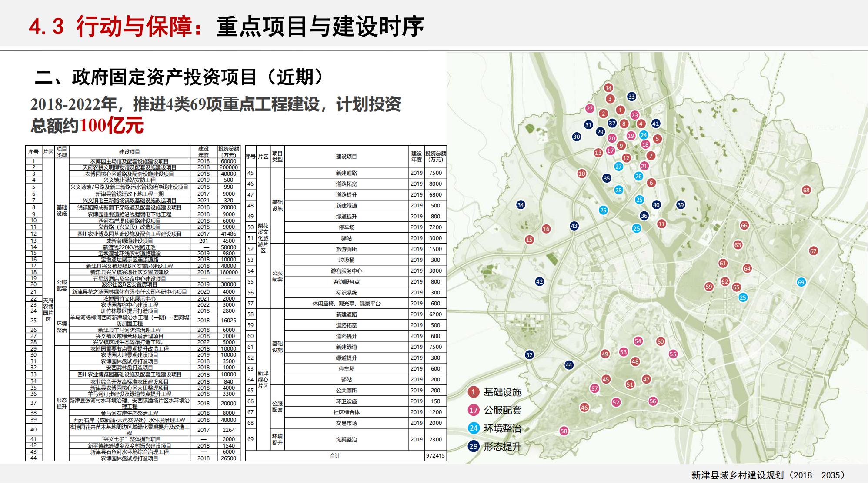Viewport: 868px width, 488px height.
Task: Select dark blue map marker 39
Action: pos(681,205)
